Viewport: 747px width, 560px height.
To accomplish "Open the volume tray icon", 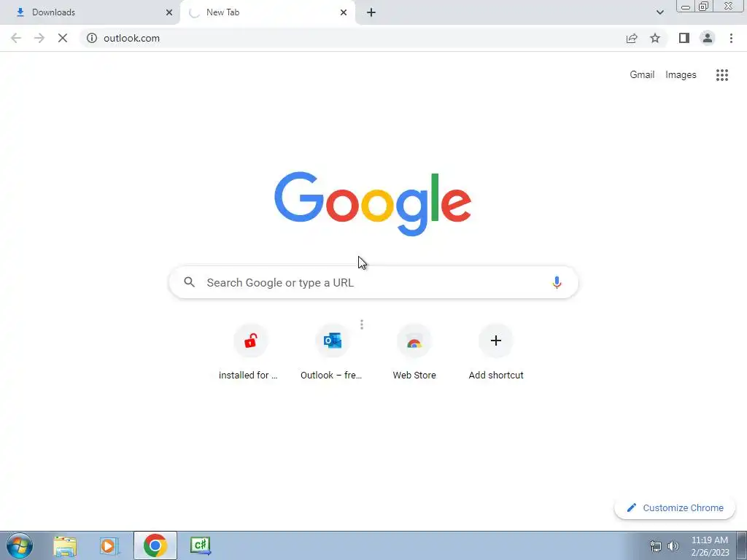I will tap(673, 546).
